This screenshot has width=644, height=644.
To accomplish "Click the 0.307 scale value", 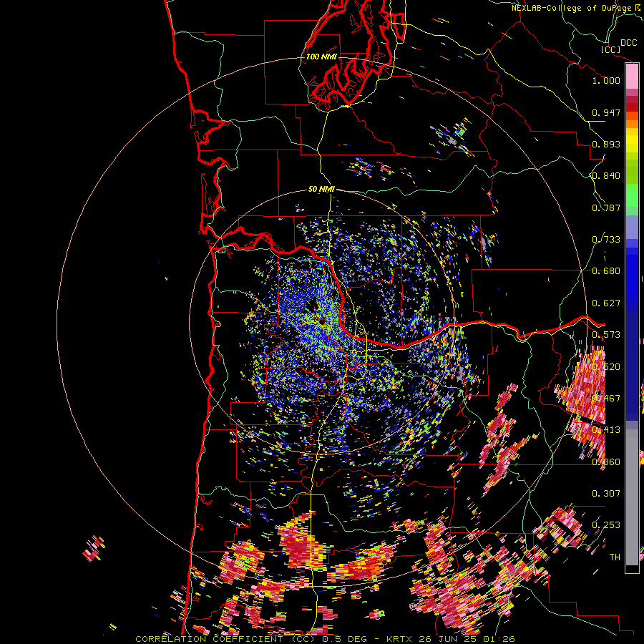I will pos(606,493).
